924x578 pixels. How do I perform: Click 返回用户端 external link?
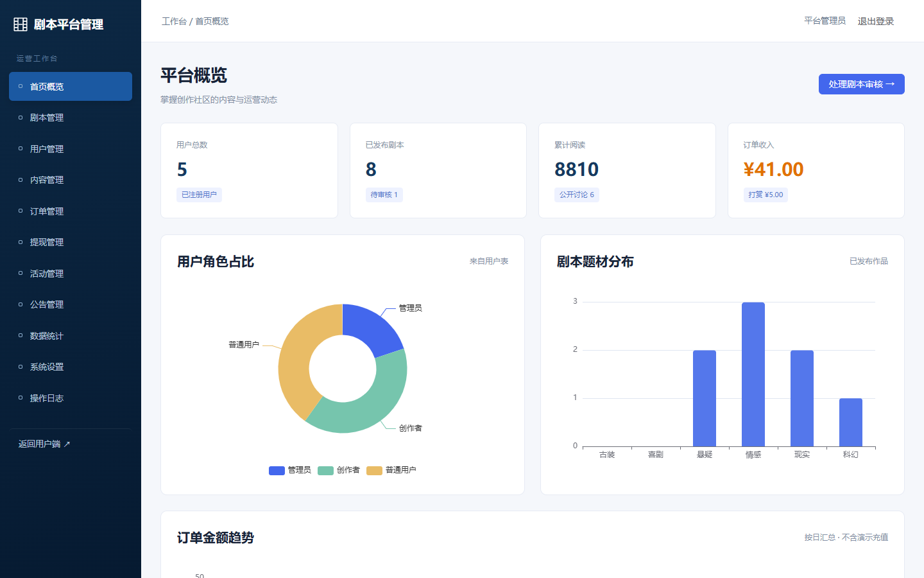(x=44, y=444)
